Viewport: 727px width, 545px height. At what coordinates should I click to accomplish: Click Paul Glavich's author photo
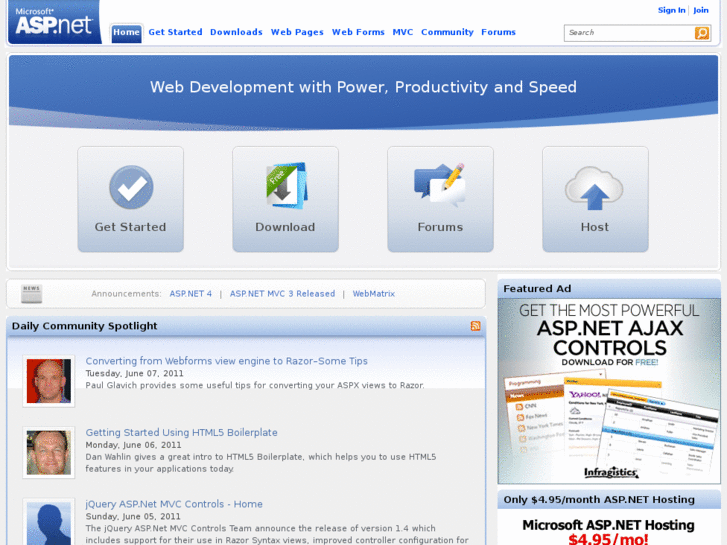click(49, 381)
